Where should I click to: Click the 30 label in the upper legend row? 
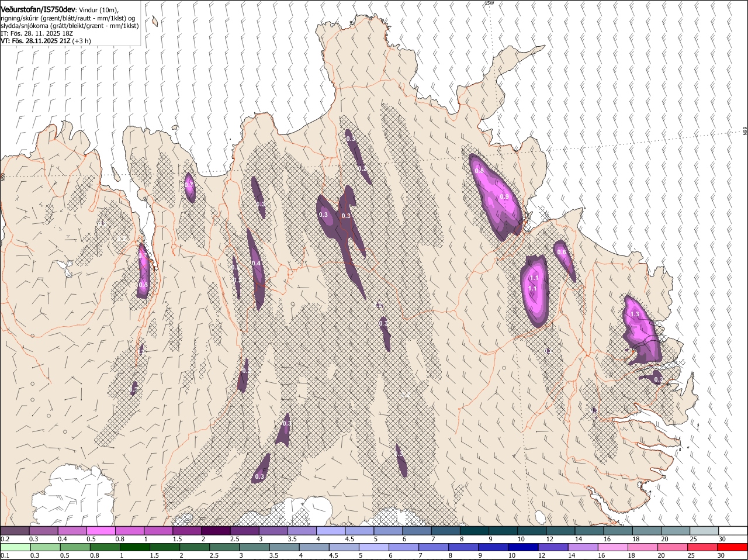coord(722,538)
